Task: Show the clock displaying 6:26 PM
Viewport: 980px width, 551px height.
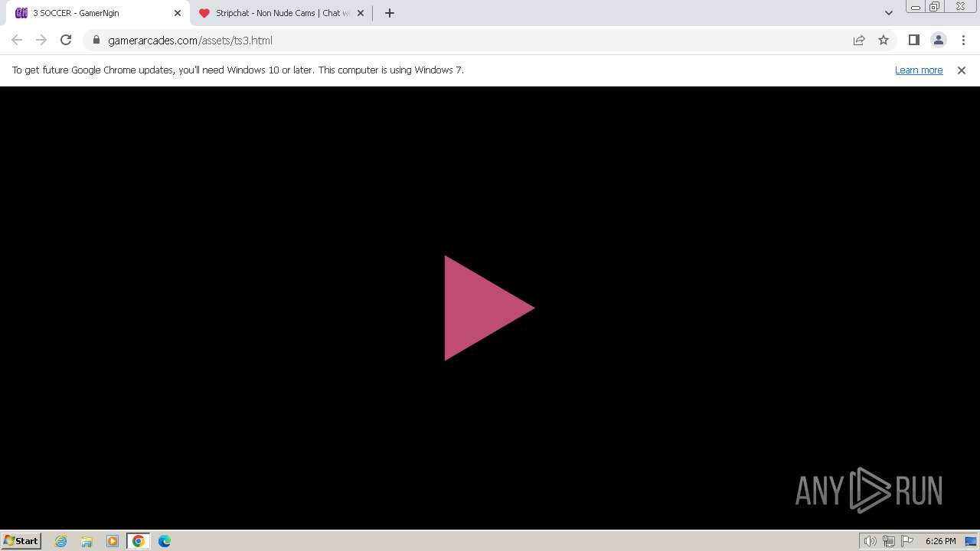Action: 940,541
